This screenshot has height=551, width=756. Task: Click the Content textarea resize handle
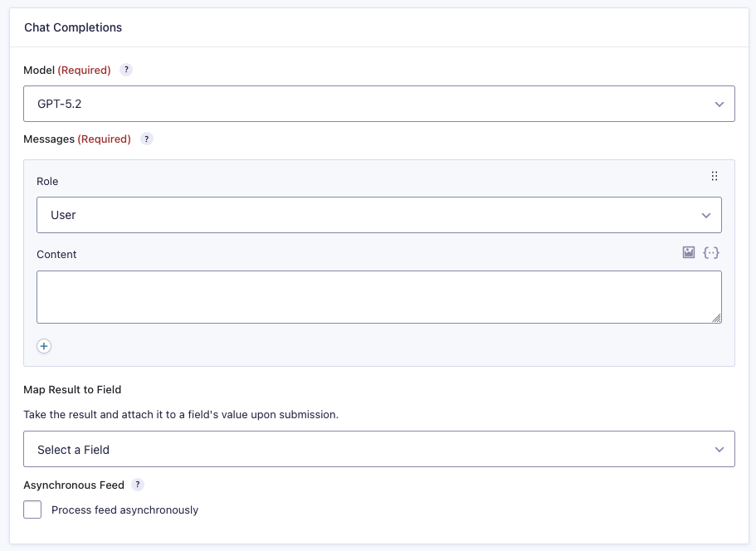click(717, 319)
